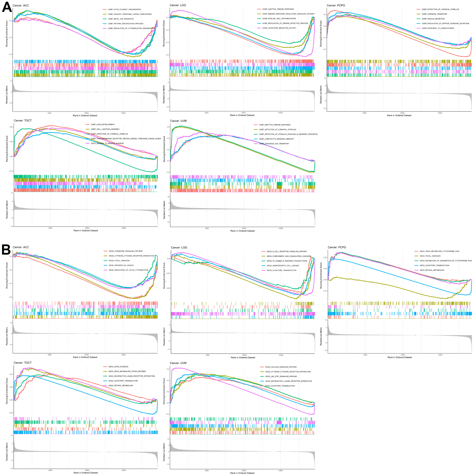Click legend label KEGG_JAK_STAT_SIGNALING_PATHWAY
The height and width of the screenshot is (476, 474).
point(281,377)
